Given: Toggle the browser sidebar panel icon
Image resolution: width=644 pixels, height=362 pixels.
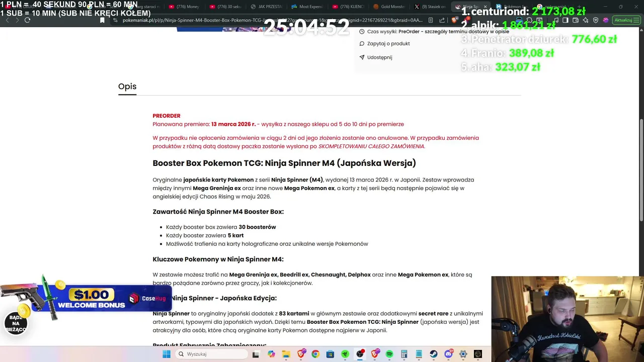Looking at the screenshot, I should 566,20.
